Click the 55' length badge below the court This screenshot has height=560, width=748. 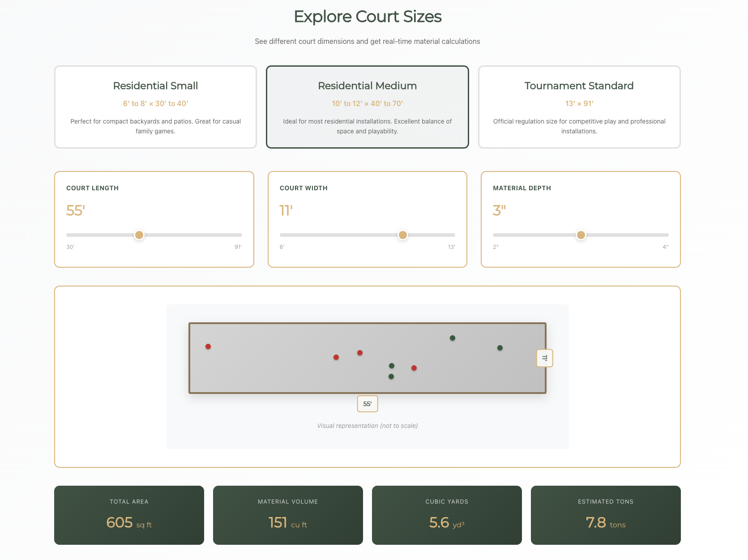(x=368, y=404)
